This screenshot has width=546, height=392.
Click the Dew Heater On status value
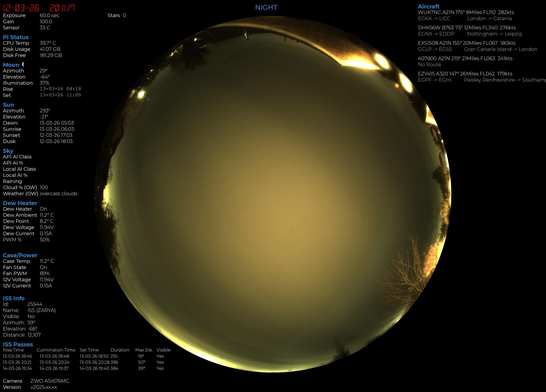click(43, 209)
